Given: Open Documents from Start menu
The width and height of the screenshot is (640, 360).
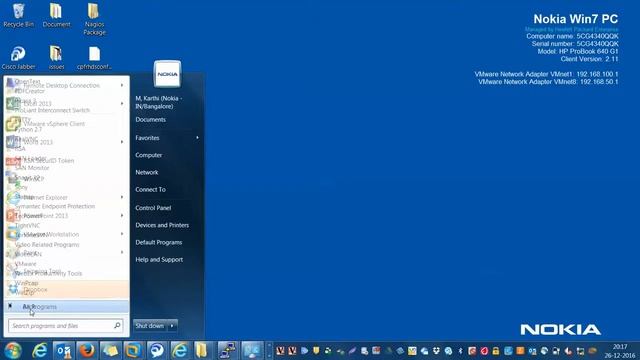Looking at the screenshot, I should pos(151,120).
